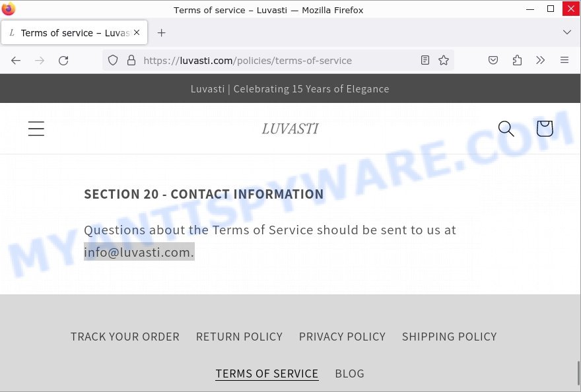The height and width of the screenshot is (392, 581).
Task: List all tabs dropdown arrow
Action: [567, 32]
